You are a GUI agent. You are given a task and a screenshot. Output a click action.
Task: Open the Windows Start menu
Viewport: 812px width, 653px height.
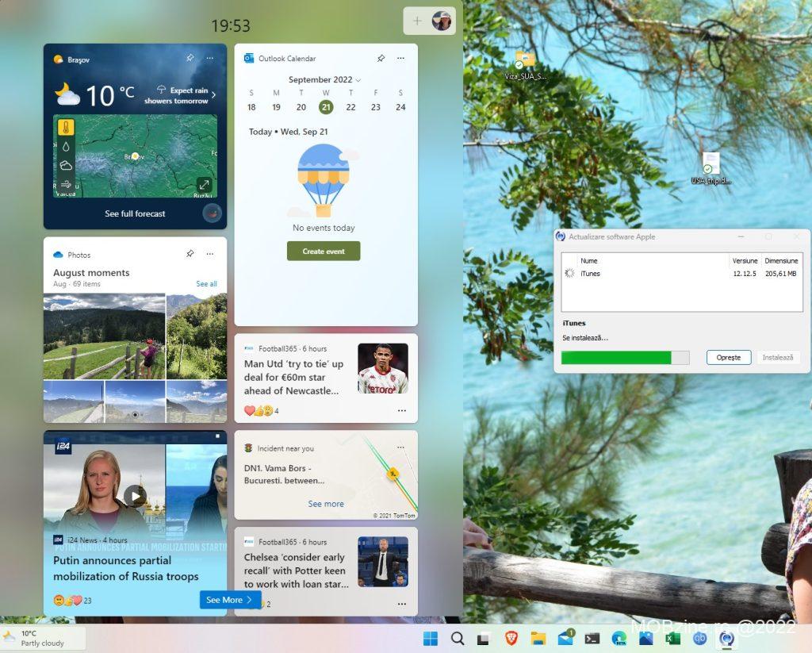(429, 637)
